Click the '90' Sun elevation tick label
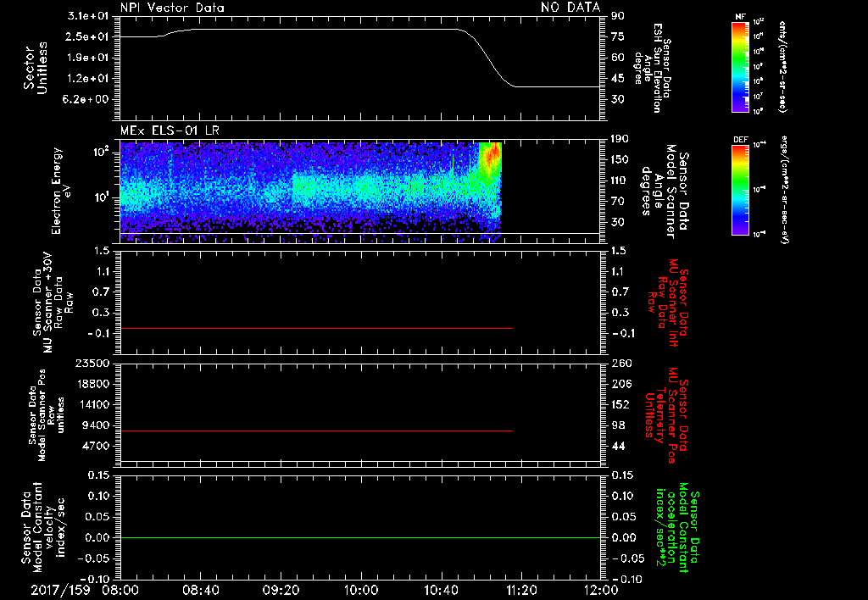The width and height of the screenshot is (868, 600). (x=618, y=16)
